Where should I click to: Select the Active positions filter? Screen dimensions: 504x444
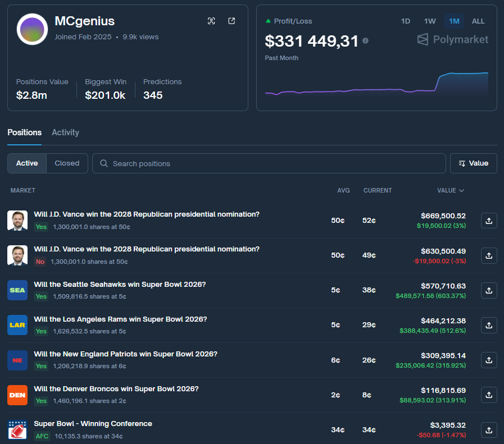[26, 163]
